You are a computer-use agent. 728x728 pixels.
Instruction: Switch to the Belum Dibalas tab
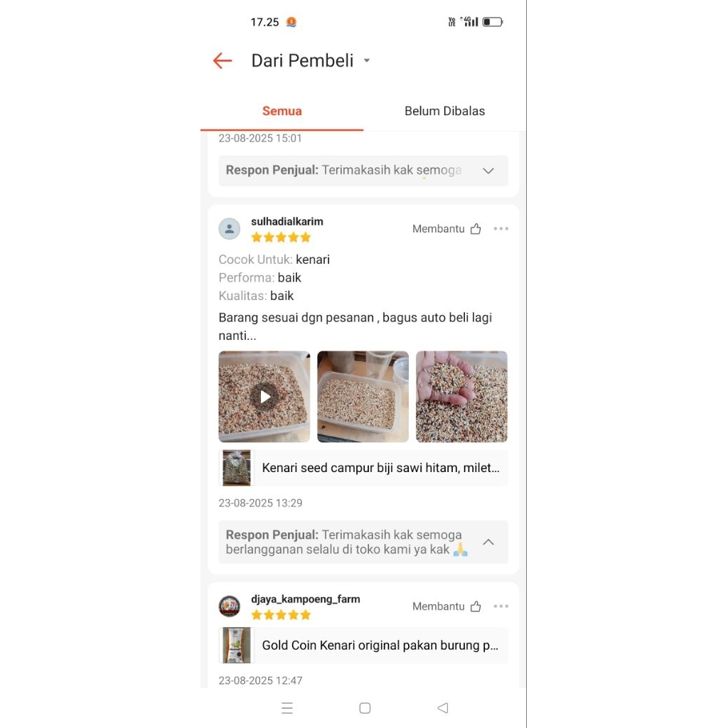pyautogui.click(x=444, y=111)
